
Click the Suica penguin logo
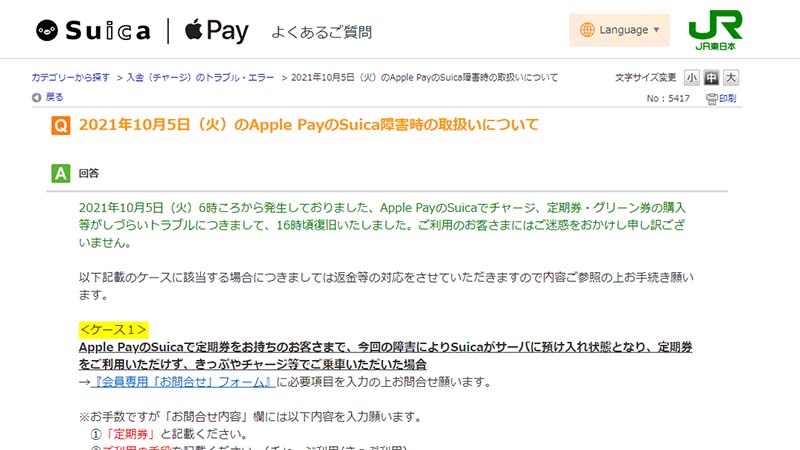pyautogui.click(x=47, y=31)
